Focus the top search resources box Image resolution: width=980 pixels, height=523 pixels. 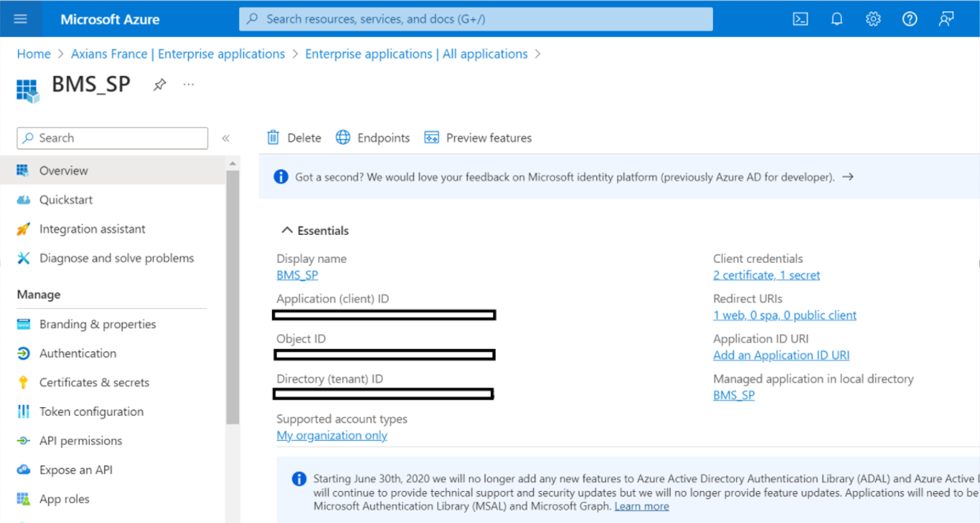[476, 19]
